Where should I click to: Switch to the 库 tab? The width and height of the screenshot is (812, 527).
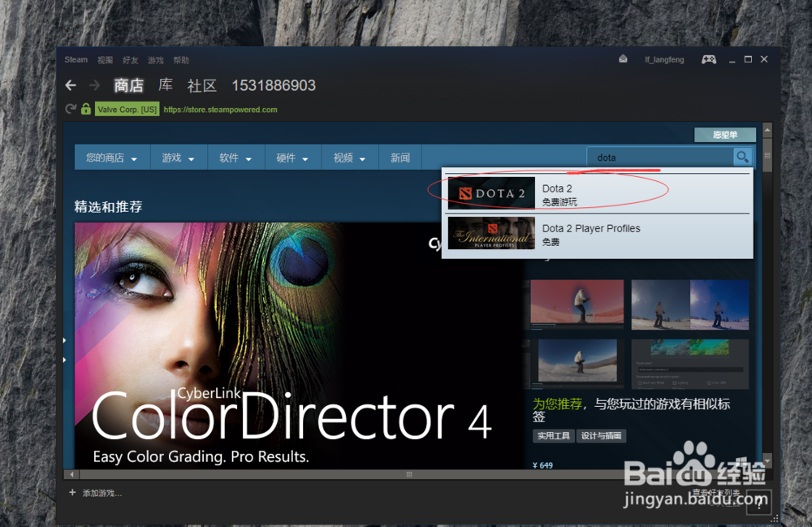tap(166, 85)
